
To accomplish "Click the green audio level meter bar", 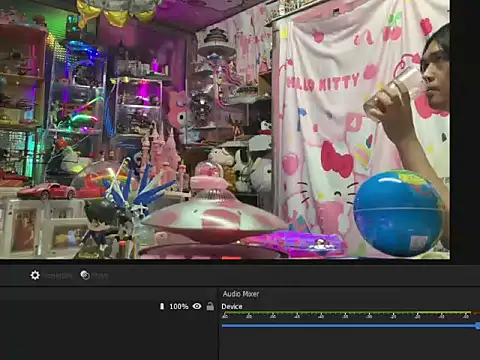I will pyautogui.click(x=347, y=312).
